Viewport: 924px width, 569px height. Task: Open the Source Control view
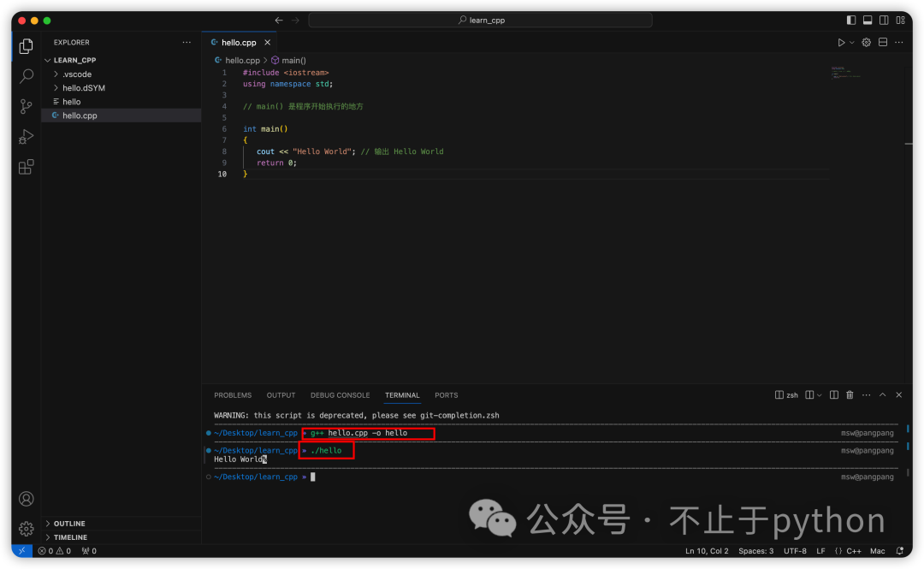click(26, 106)
